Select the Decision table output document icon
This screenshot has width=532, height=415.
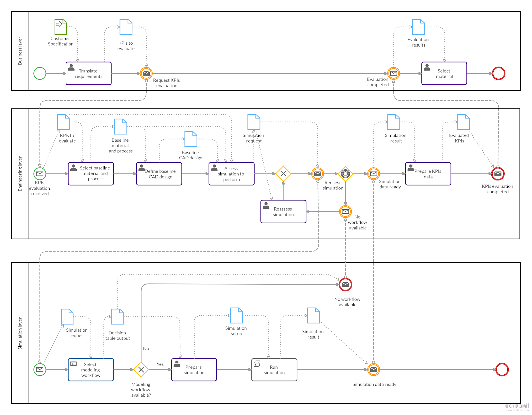tap(118, 317)
